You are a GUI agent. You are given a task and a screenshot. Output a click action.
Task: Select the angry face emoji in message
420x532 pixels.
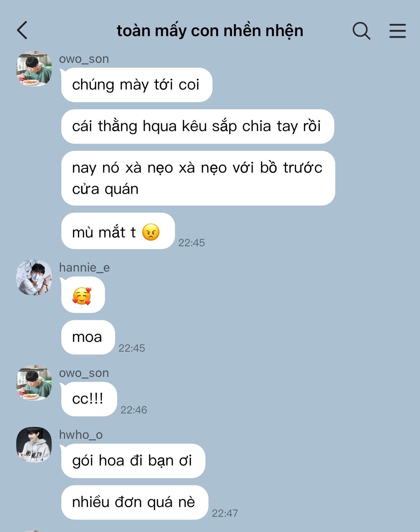151,232
